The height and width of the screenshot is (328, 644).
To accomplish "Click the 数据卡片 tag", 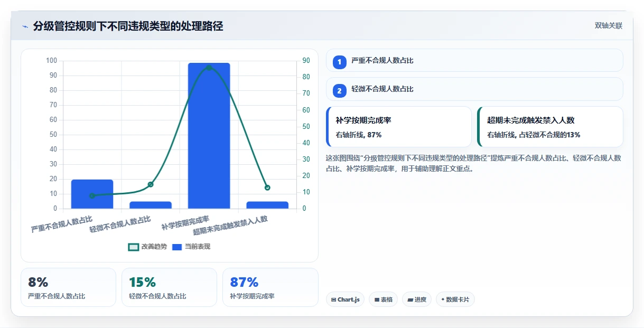I will (x=455, y=299).
